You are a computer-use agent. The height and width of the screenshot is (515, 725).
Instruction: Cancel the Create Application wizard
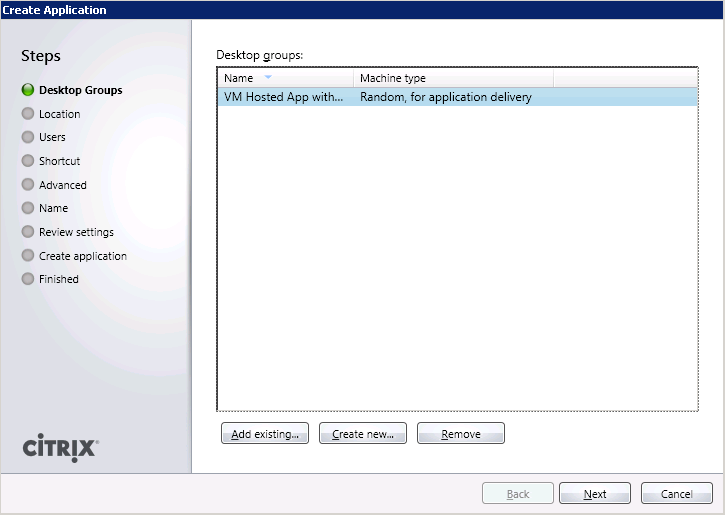click(x=676, y=493)
